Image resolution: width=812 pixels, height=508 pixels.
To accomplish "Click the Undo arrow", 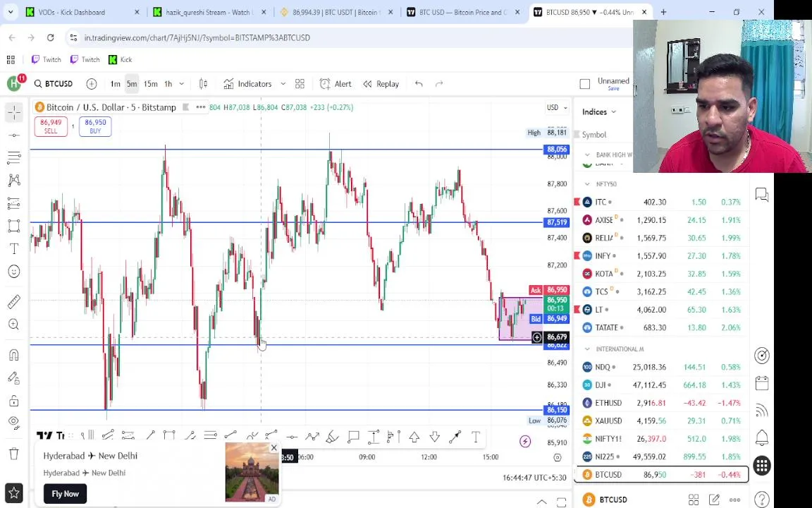I will click(419, 83).
